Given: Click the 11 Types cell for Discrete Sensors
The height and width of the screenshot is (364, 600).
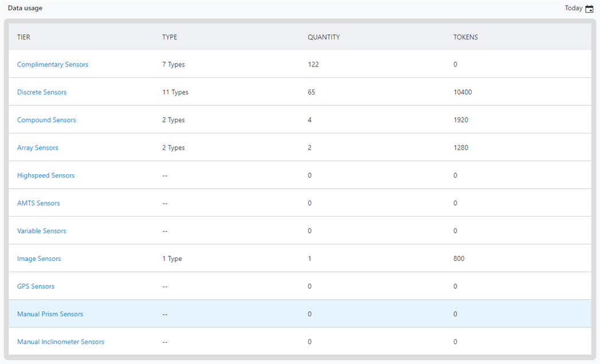Looking at the screenshot, I should point(175,92).
